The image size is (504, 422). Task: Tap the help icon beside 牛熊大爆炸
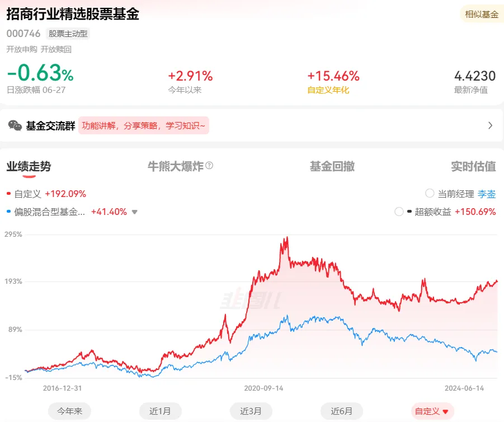coord(209,165)
